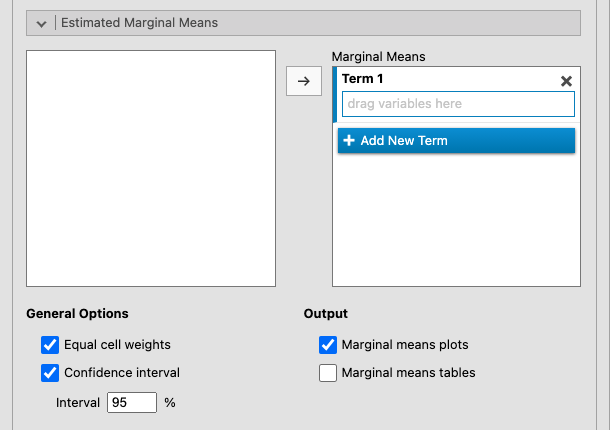Click the empty available variables list box

point(150,169)
